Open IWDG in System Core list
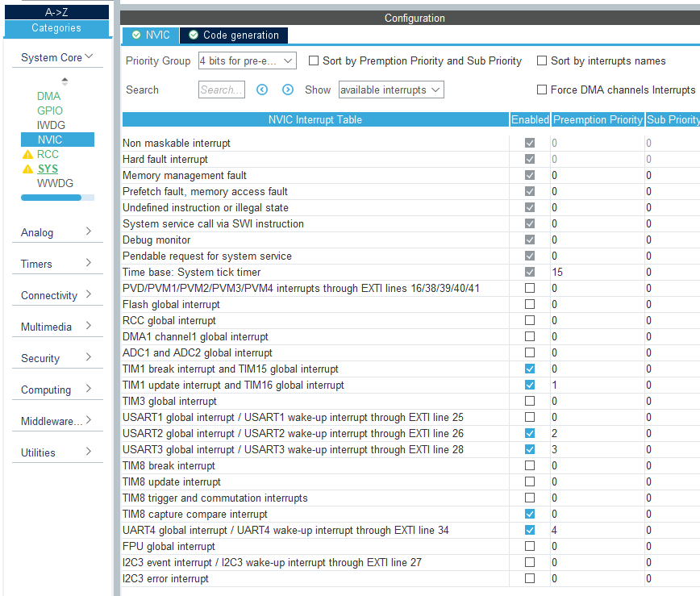The image size is (700, 596). (x=51, y=125)
